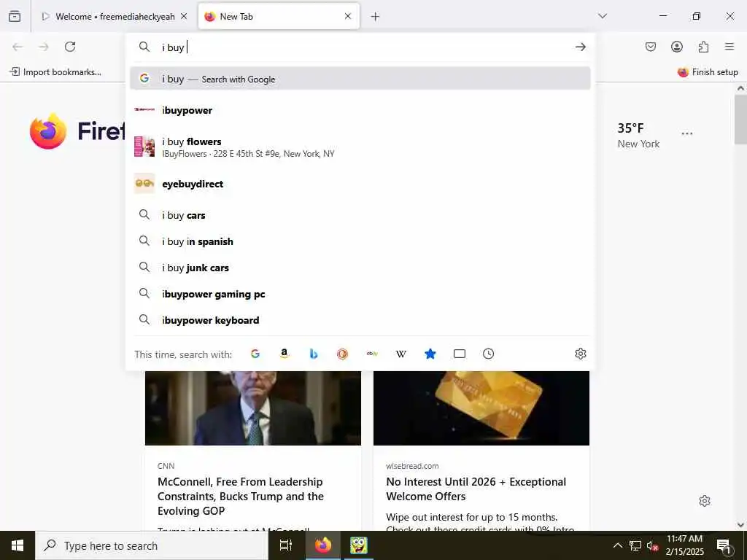Image resolution: width=747 pixels, height=560 pixels.
Task: Open the application hamburger menu
Action: 729,47
